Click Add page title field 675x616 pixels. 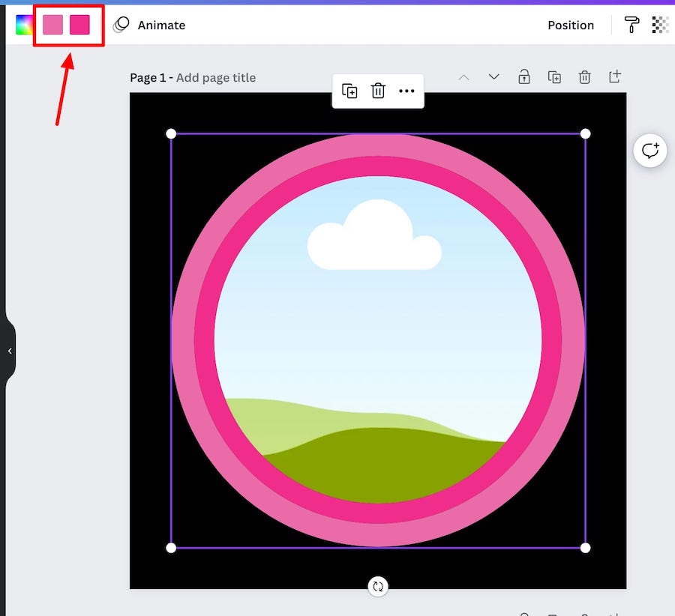[216, 78]
